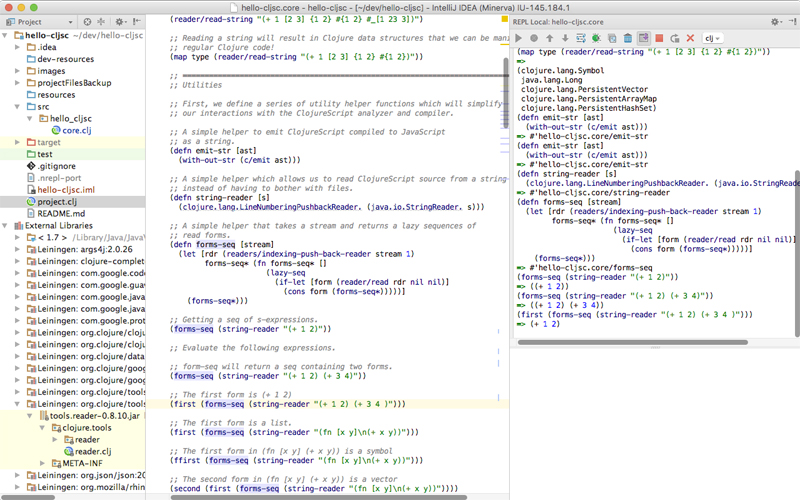This screenshot has width=800, height=500.
Task: Collapse all nodes in Project panel
Action: 101,22
